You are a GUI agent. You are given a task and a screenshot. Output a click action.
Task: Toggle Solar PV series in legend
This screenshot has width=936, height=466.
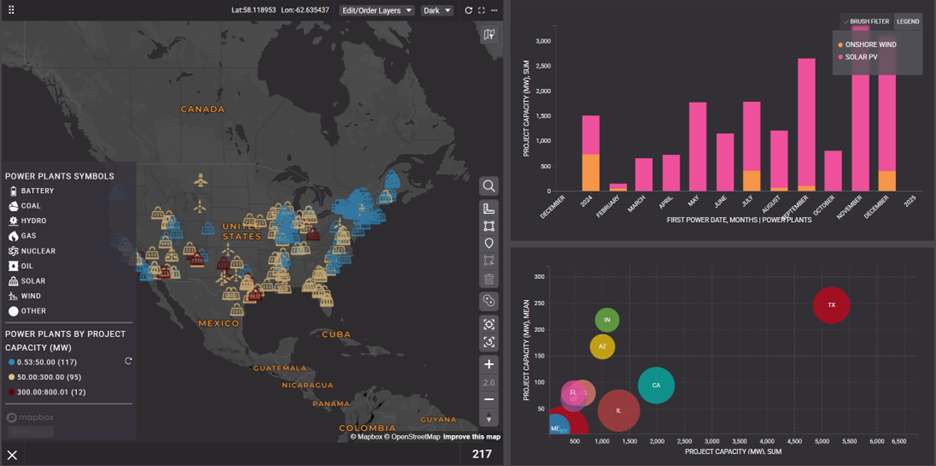860,57
